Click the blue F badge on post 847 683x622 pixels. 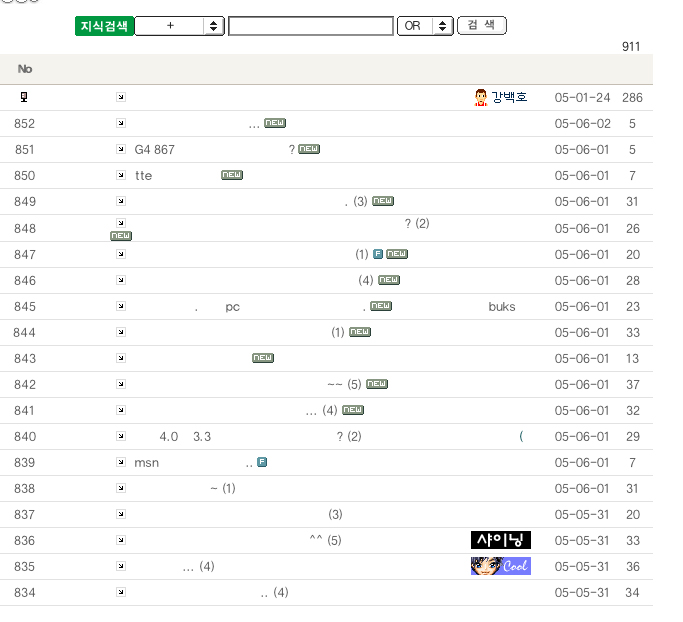pyautogui.click(x=378, y=254)
